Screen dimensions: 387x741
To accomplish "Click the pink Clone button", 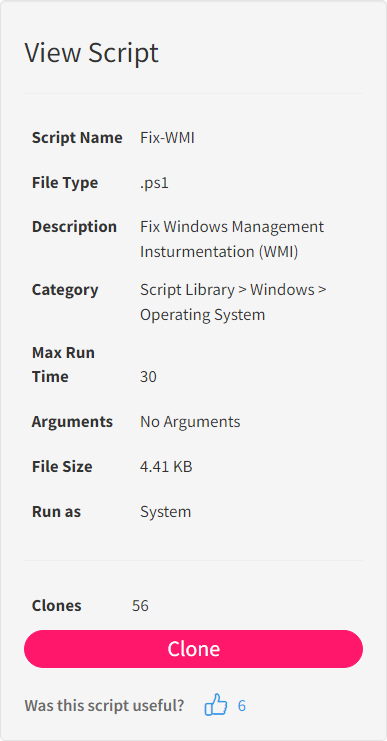I will point(193,649).
